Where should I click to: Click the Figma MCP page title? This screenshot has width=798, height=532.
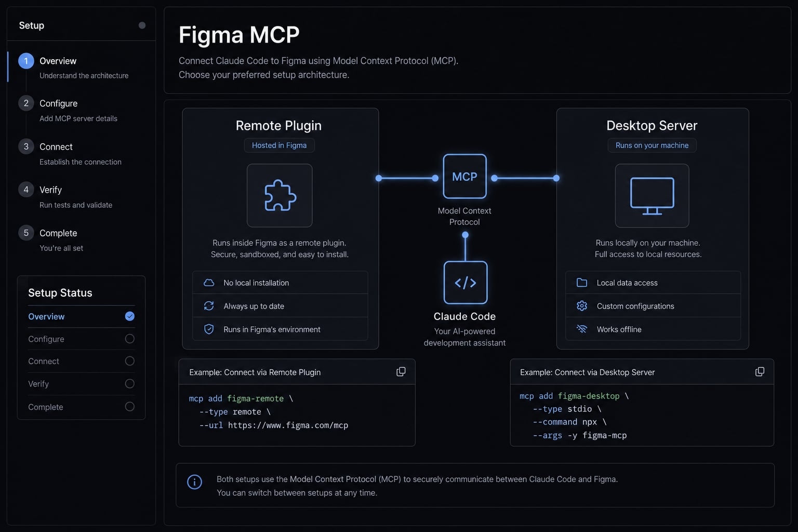(239, 35)
